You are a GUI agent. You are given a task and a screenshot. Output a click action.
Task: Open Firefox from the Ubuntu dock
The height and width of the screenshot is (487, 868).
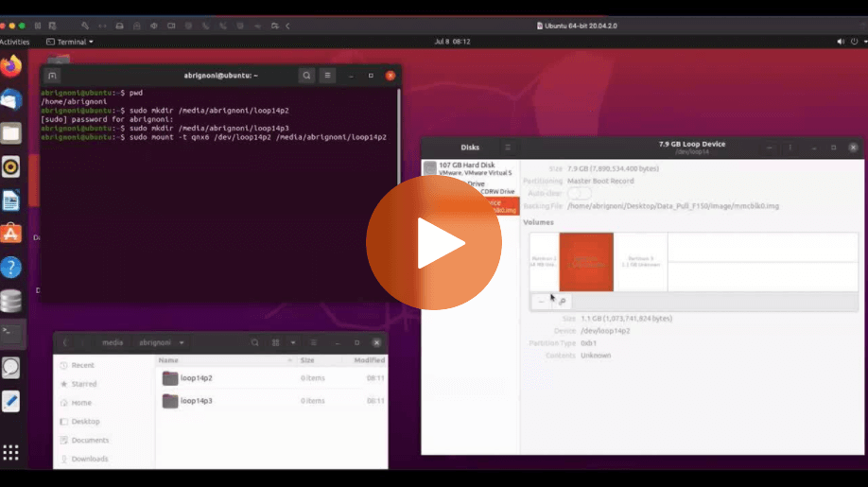11,66
